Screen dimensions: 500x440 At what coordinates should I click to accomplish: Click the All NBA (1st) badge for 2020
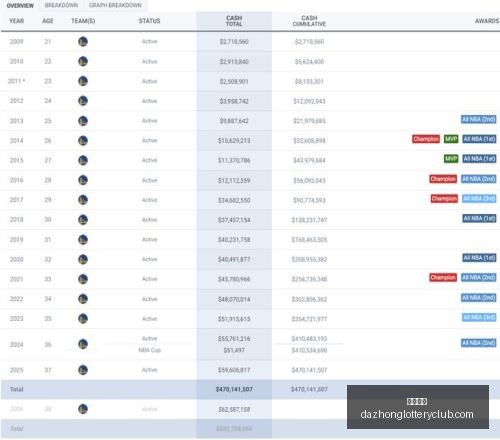(479, 258)
